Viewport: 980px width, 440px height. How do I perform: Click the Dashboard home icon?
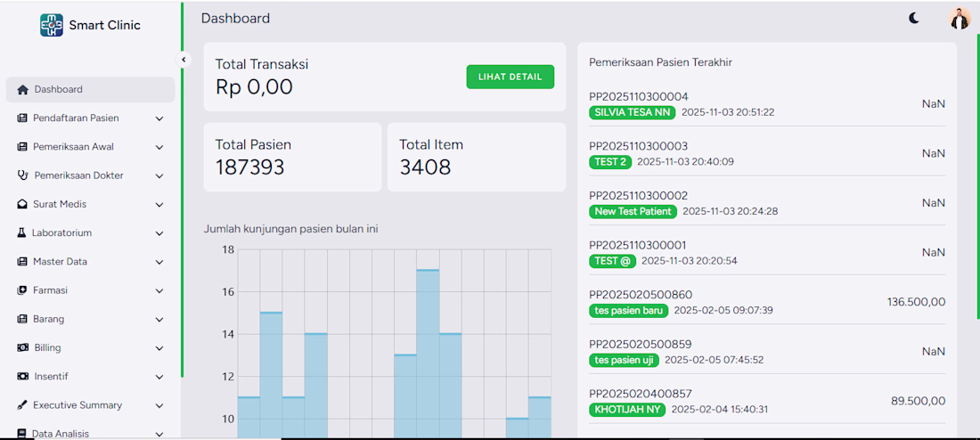22,89
